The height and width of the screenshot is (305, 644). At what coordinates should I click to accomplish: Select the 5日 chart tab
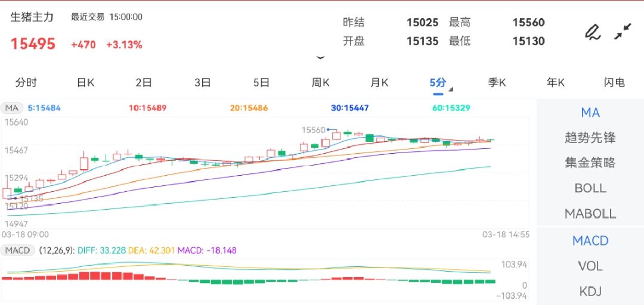[261, 83]
